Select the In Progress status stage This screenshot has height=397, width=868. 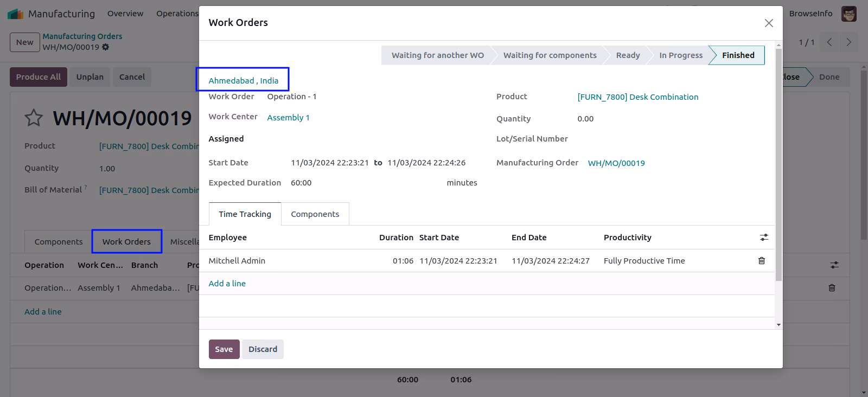click(681, 55)
